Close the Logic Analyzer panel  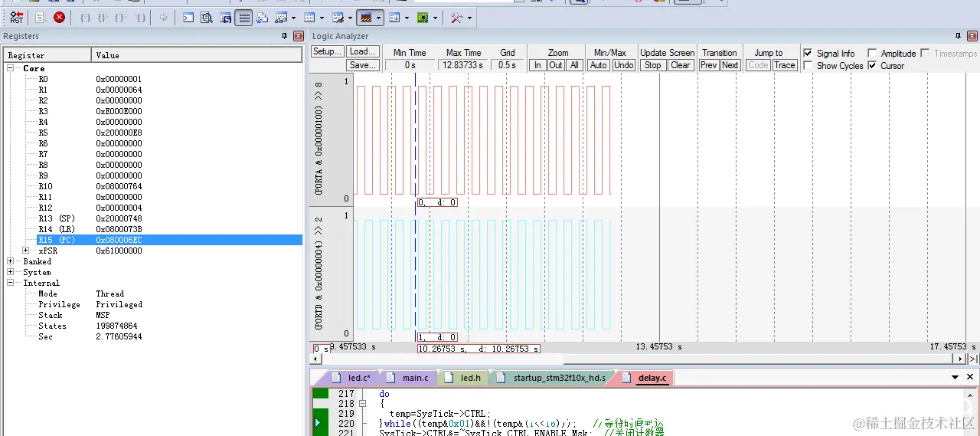[972, 36]
